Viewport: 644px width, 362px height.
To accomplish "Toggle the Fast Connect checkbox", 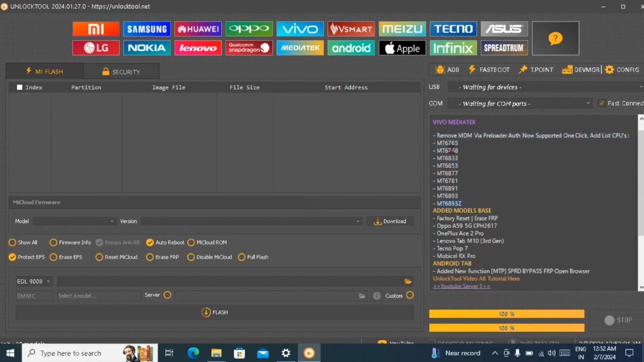I will [x=602, y=103].
